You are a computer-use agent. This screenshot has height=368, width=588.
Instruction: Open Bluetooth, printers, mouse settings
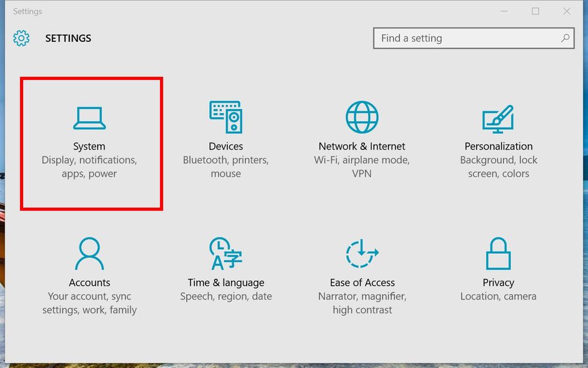pyautogui.click(x=226, y=167)
